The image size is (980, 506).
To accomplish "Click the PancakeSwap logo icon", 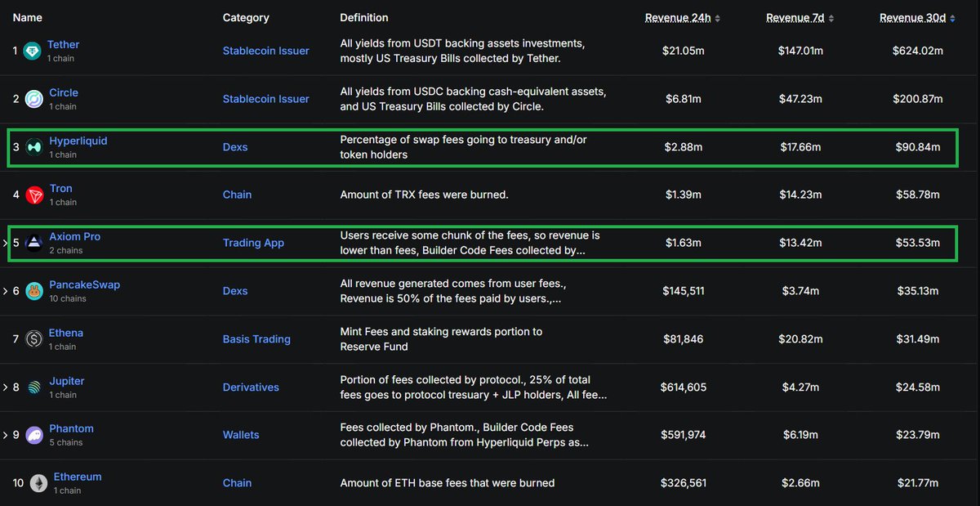I will [x=33, y=291].
